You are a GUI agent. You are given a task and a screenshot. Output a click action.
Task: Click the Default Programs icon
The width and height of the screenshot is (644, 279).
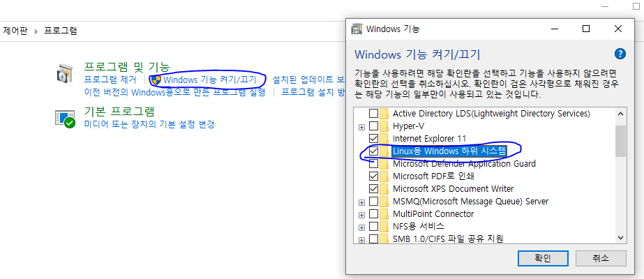tap(65, 118)
